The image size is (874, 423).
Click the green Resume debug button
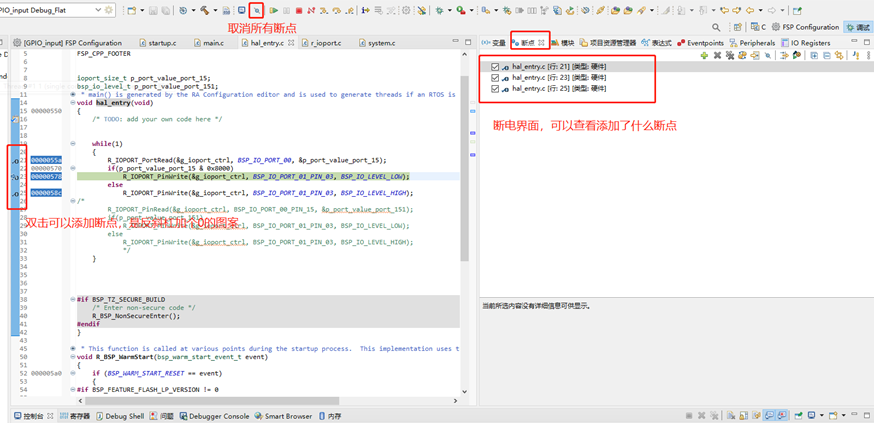pos(274,10)
